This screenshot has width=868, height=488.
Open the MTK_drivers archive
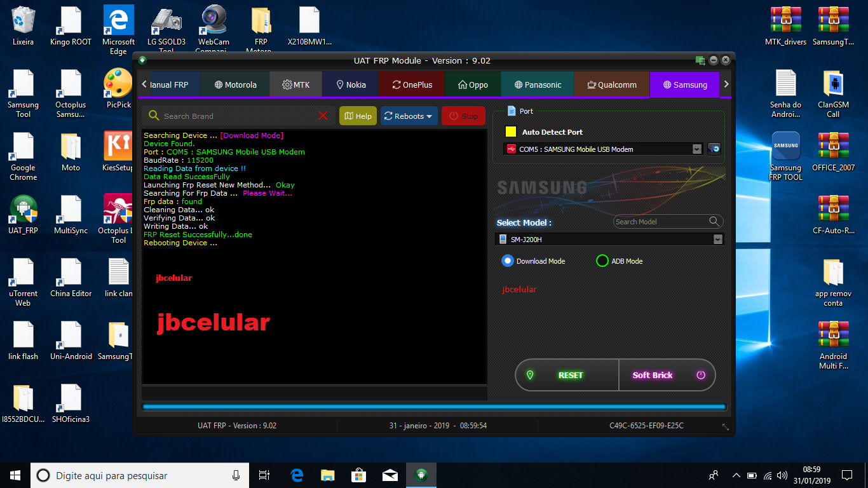pyautogui.click(x=786, y=26)
